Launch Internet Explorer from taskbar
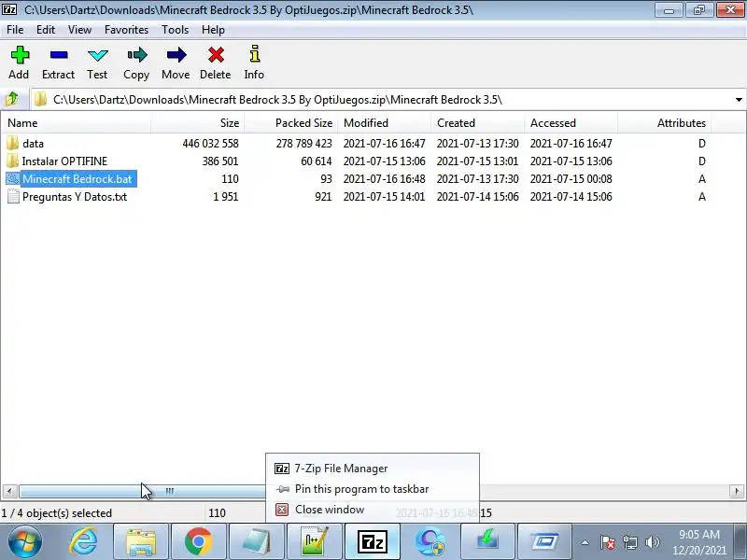Screen dimensions: 747x560 [x=83, y=541]
